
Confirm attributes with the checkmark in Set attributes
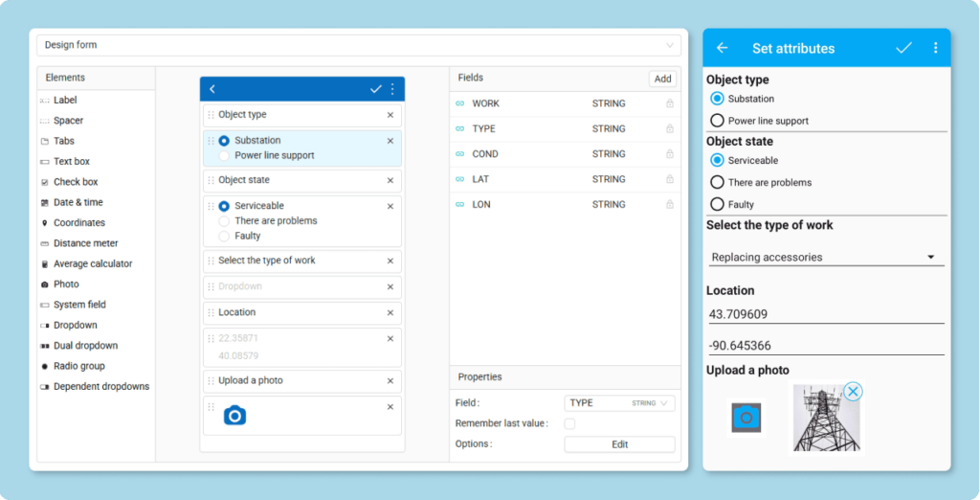tap(903, 48)
